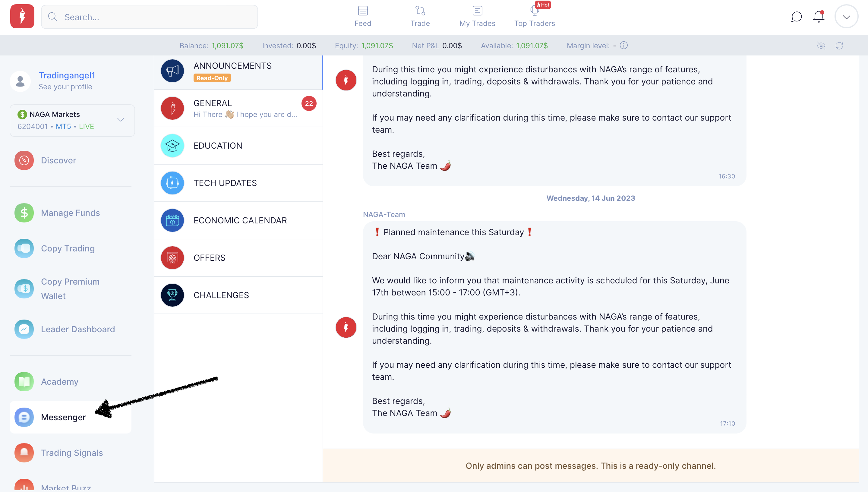The height and width of the screenshot is (492, 868).
Task: Open Manage Funds
Action: pyautogui.click(x=70, y=213)
